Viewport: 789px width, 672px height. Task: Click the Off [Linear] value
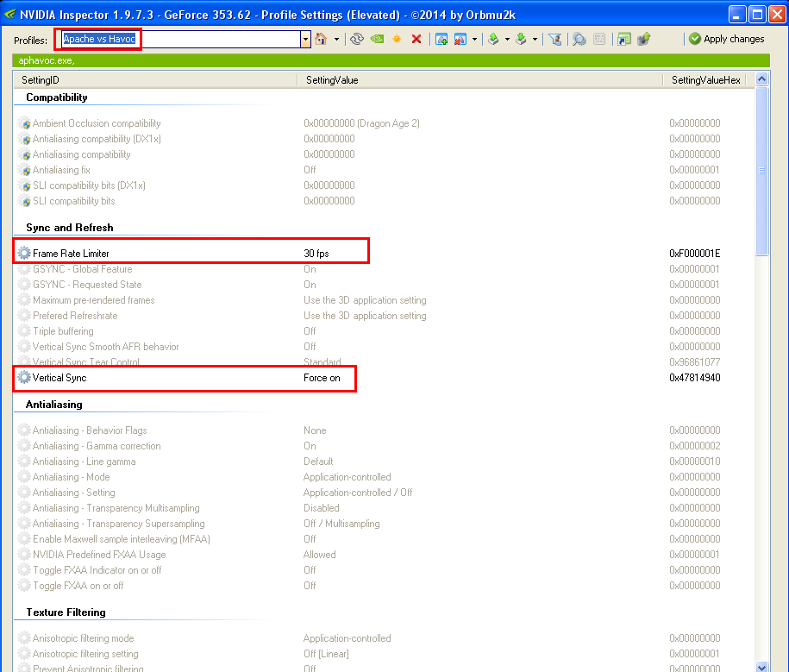pyautogui.click(x=326, y=654)
